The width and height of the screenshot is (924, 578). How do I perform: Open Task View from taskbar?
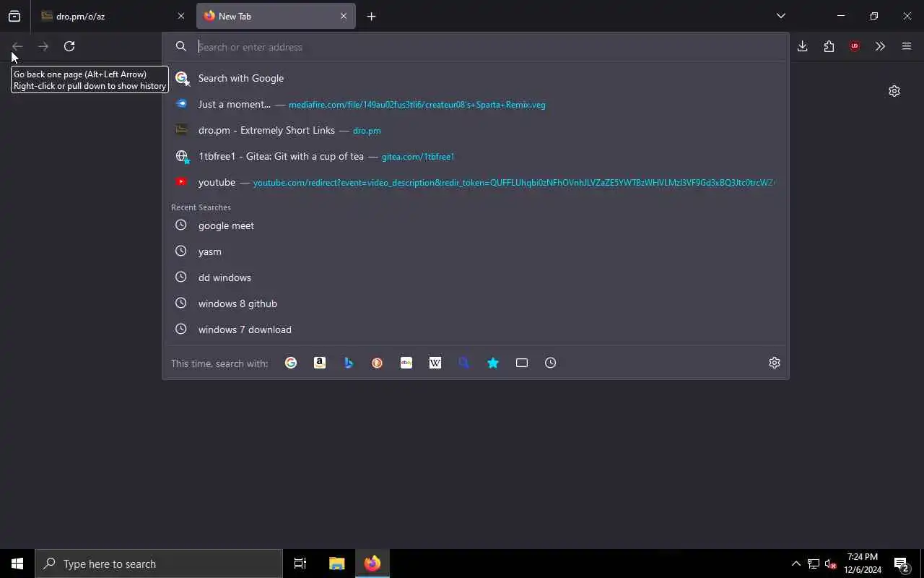click(300, 564)
